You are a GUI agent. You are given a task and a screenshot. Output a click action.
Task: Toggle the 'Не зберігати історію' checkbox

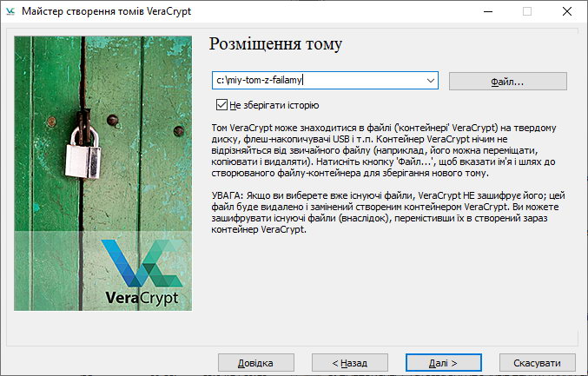point(221,105)
